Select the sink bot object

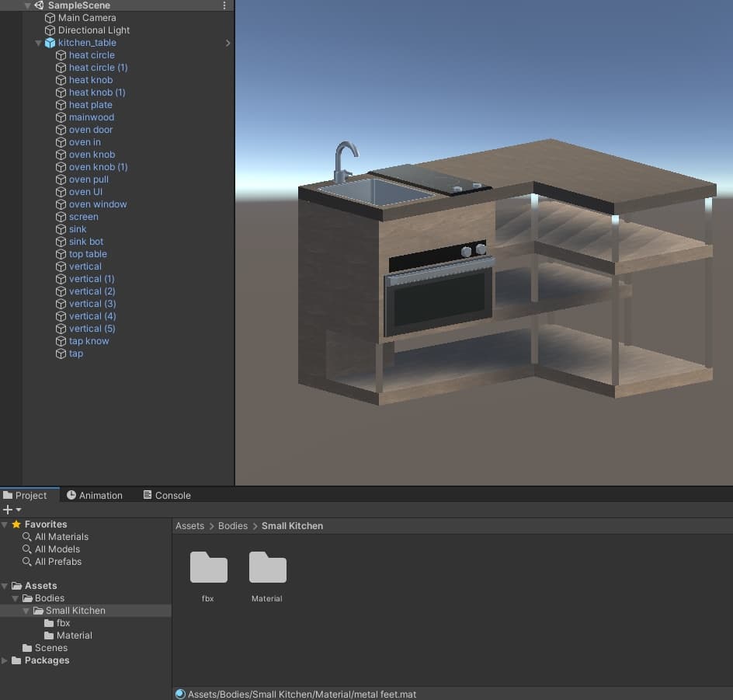[x=85, y=242]
